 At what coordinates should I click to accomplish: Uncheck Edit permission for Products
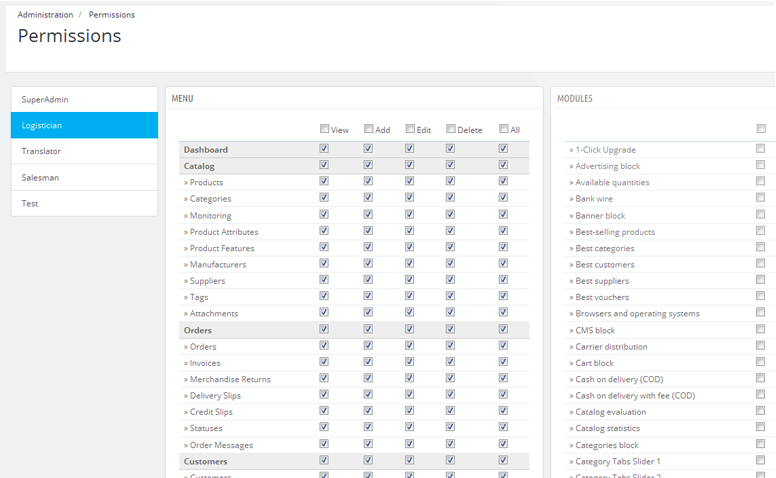[410, 181]
